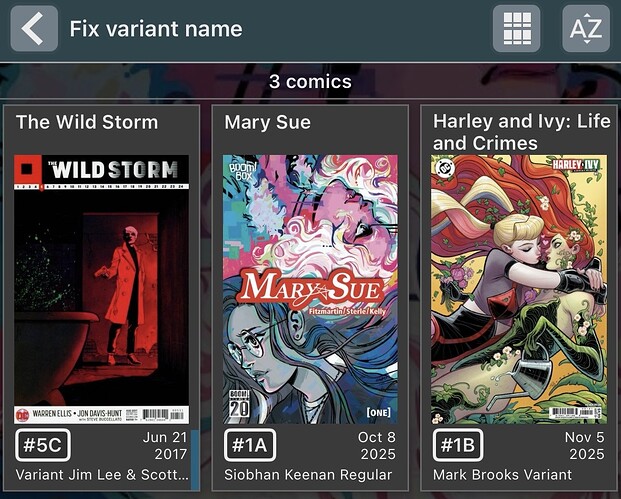The height and width of the screenshot is (499, 621).
Task: Click the Fix variant name header title
Action: (156, 29)
